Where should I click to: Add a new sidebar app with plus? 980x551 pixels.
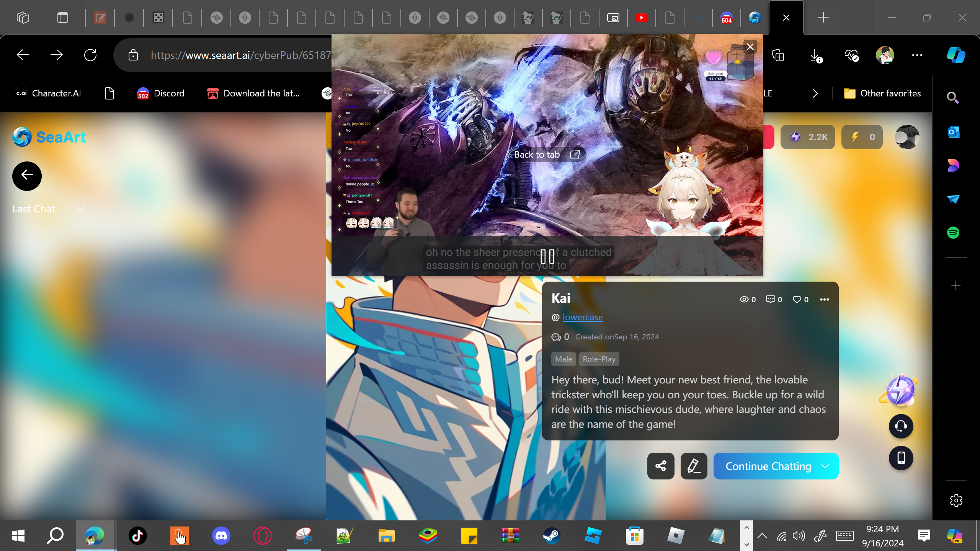pyautogui.click(x=956, y=285)
